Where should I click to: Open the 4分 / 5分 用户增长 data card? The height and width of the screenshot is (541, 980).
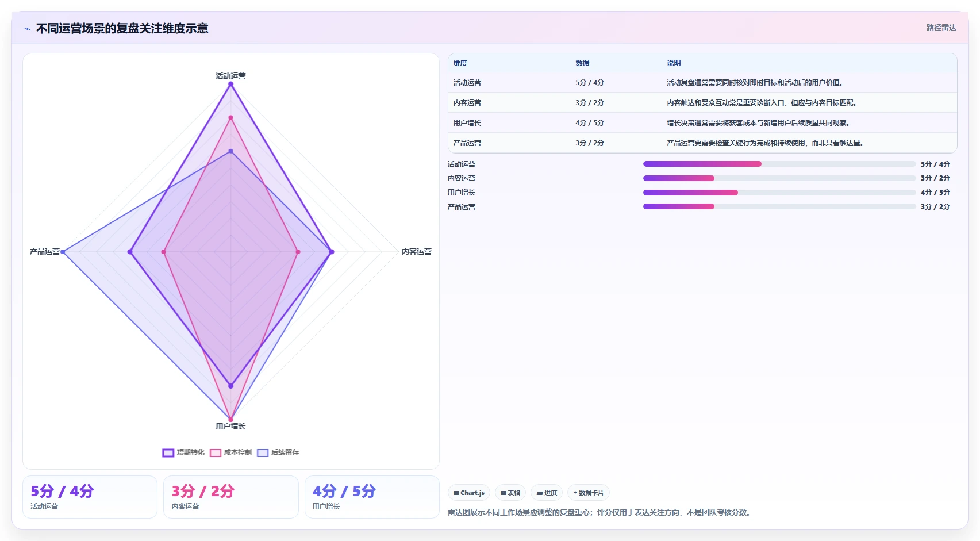pyautogui.click(x=372, y=497)
